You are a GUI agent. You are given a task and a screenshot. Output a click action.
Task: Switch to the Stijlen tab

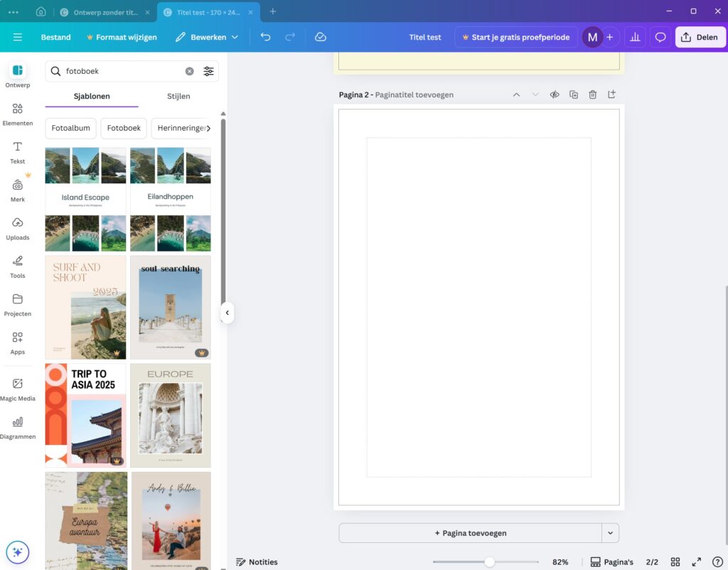[178, 96]
